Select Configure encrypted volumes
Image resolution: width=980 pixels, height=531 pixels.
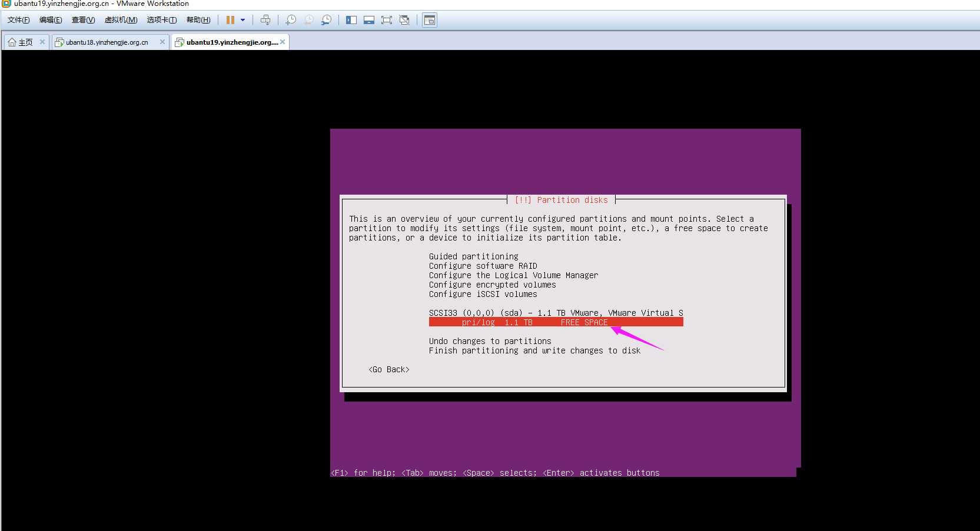click(492, 285)
